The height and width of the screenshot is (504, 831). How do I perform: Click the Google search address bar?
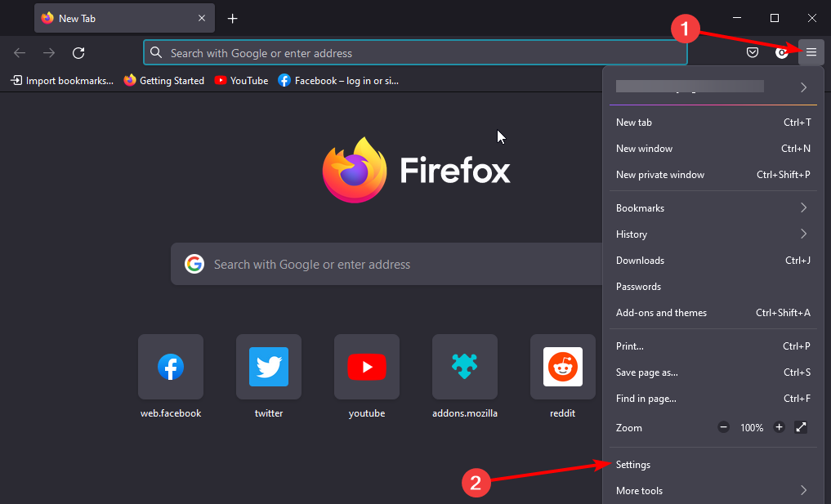415,52
